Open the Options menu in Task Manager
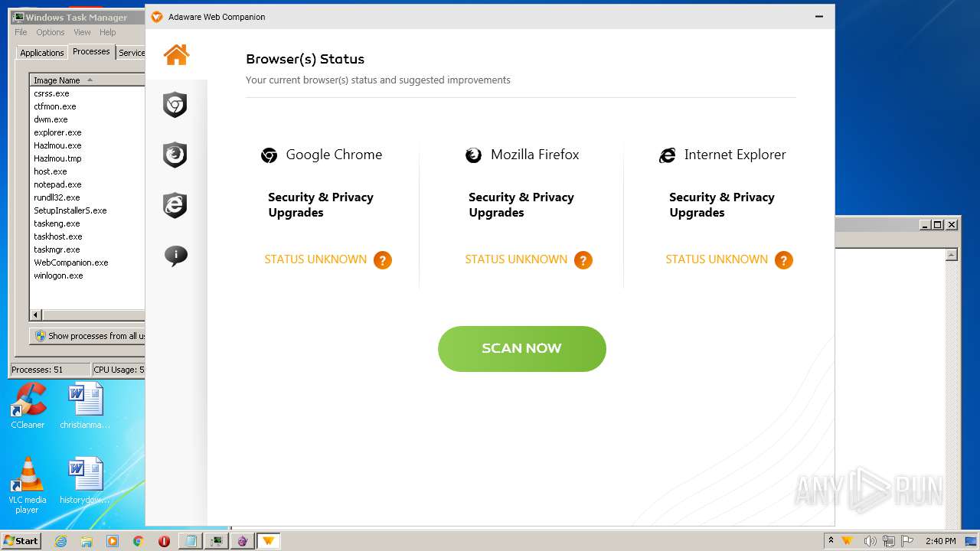 pyautogui.click(x=51, y=32)
